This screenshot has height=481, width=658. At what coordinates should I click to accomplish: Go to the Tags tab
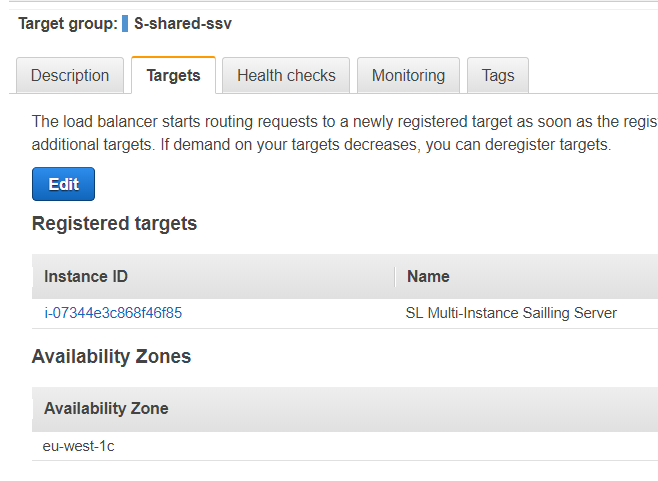pyautogui.click(x=498, y=75)
